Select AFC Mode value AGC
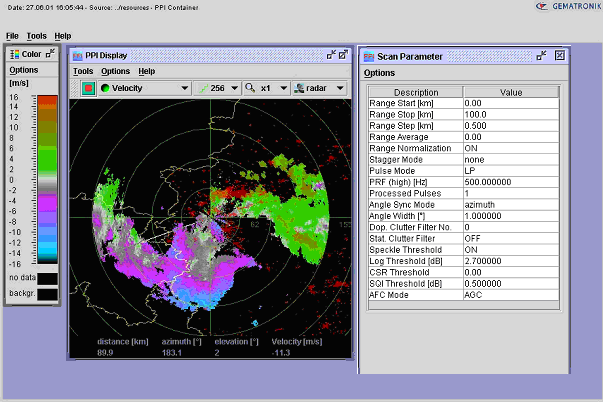This screenshot has width=603, height=403. click(x=511, y=295)
